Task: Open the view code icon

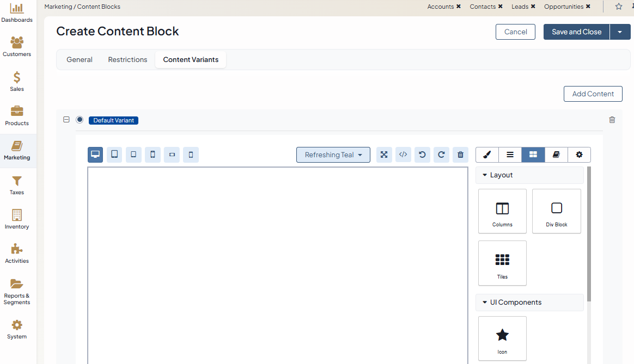Action: pos(403,155)
